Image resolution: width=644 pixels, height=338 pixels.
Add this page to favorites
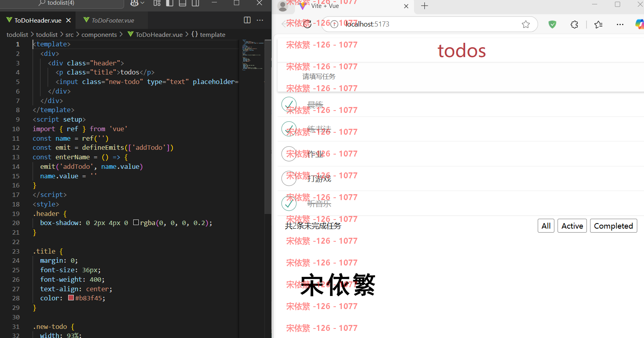click(526, 24)
